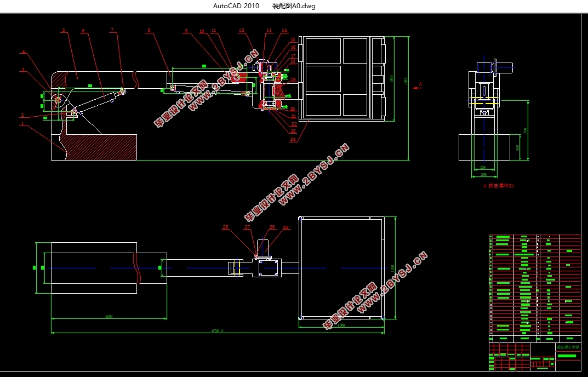Click part callout number 4
This screenshot has height=377, width=588.
(x=23, y=52)
